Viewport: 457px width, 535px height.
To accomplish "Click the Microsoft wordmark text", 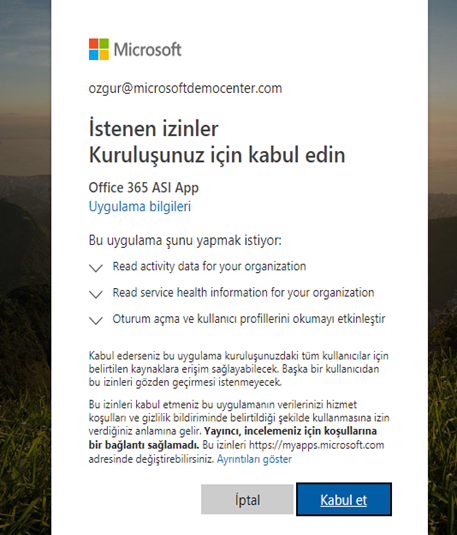I will 147,49.
